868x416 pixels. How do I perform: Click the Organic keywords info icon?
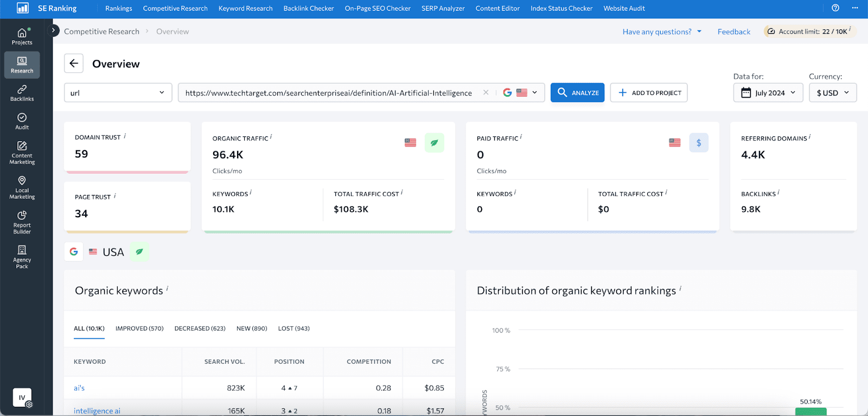167,289
